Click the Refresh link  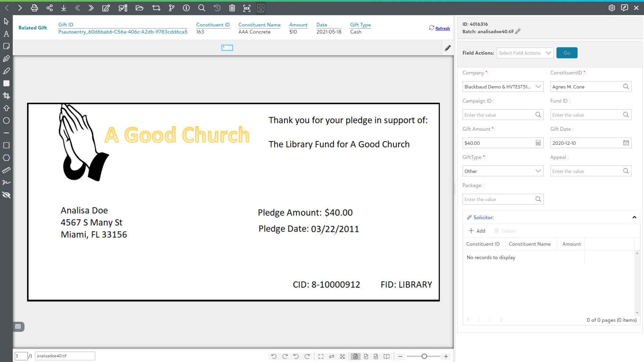tap(442, 28)
